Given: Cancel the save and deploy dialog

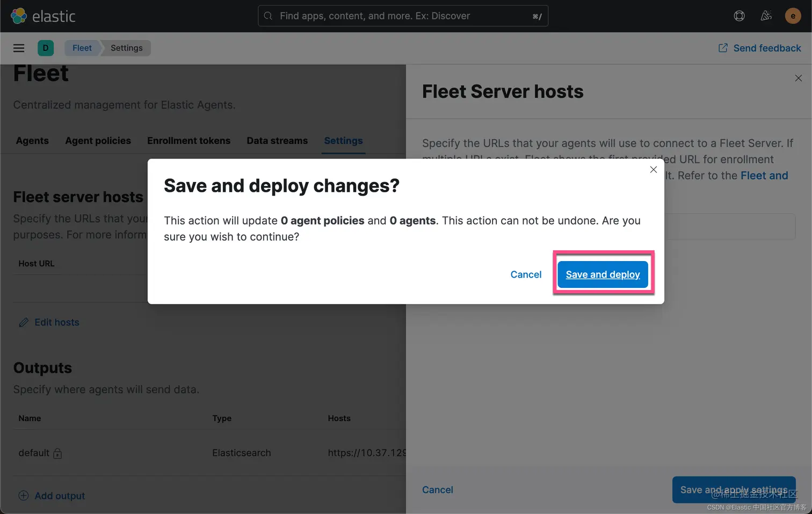Looking at the screenshot, I should (526, 274).
